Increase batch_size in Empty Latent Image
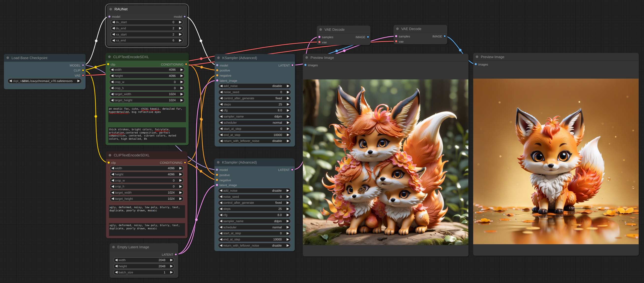 (x=171, y=272)
